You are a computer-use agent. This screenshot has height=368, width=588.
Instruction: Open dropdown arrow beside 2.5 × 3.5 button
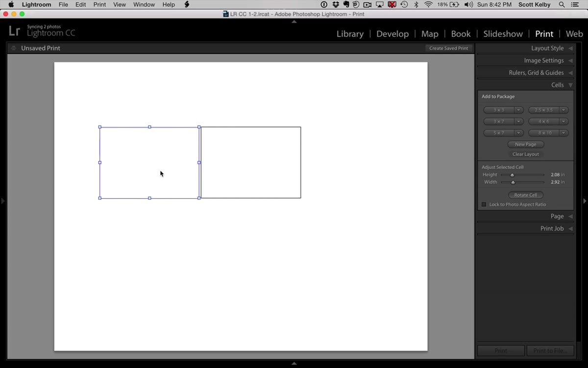point(564,110)
